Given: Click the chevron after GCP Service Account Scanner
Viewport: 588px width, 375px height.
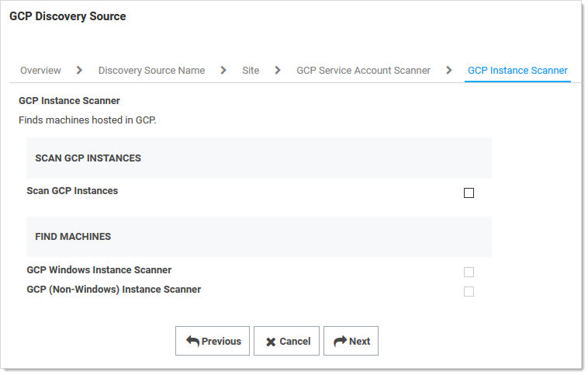Looking at the screenshot, I should click(x=448, y=70).
